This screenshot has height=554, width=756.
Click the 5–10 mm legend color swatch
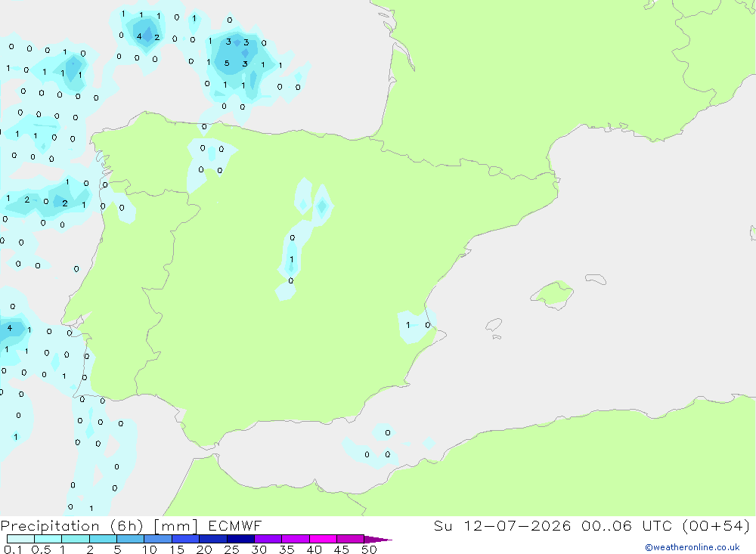[x=131, y=539]
